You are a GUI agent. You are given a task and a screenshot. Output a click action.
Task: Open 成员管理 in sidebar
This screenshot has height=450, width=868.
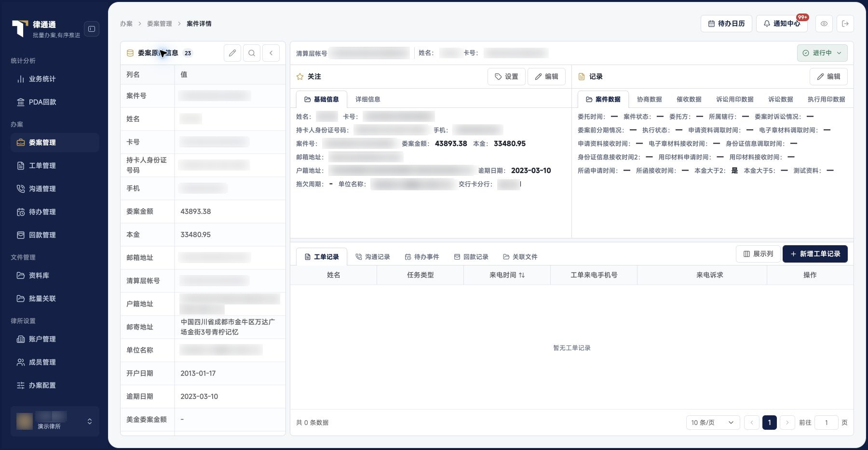[54, 362]
